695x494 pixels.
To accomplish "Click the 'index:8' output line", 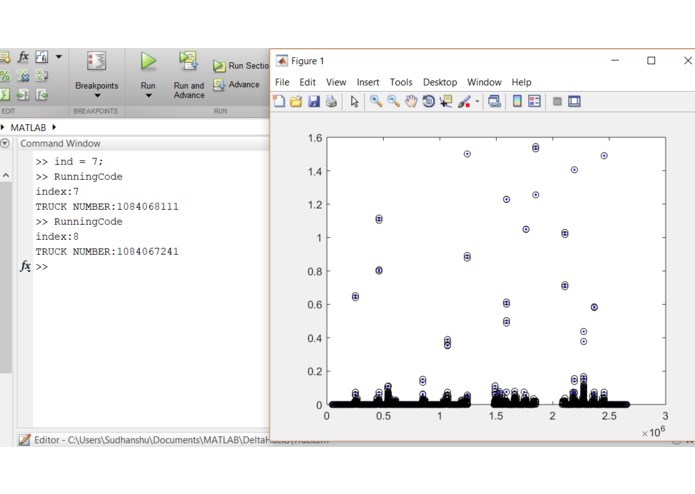I will tap(57, 237).
